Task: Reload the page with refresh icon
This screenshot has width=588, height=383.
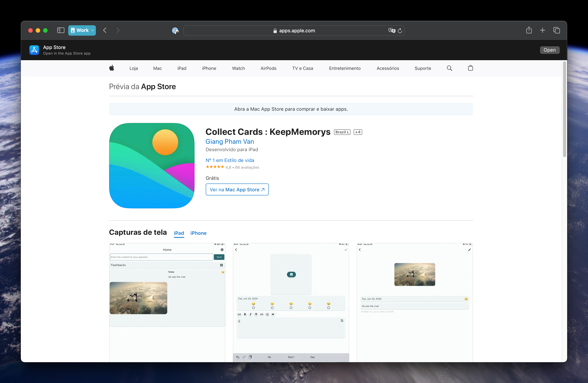Action: pyautogui.click(x=400, y=31)
